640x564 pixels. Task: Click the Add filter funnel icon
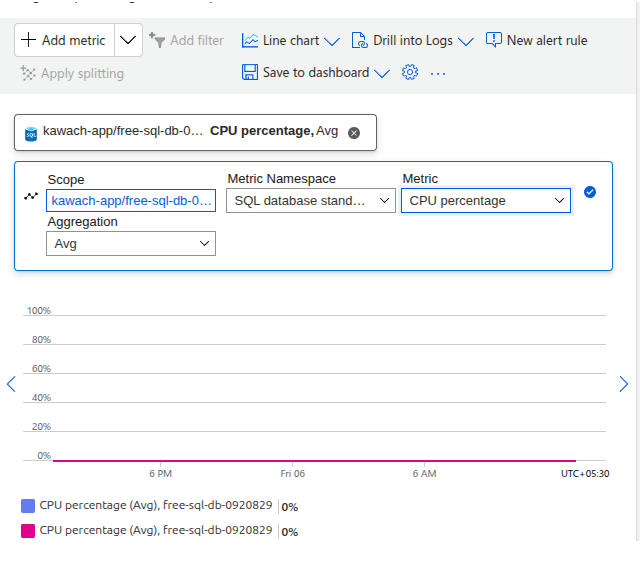pos(157,40)
